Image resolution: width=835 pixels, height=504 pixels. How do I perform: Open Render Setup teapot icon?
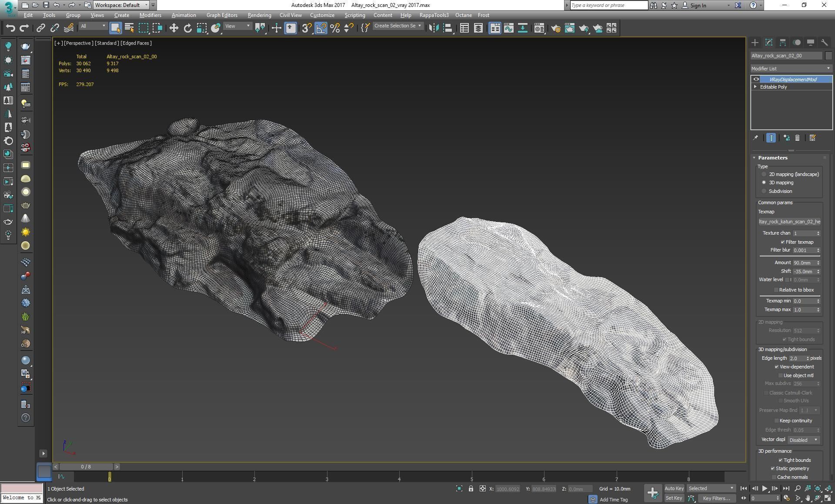coord(555,28)
